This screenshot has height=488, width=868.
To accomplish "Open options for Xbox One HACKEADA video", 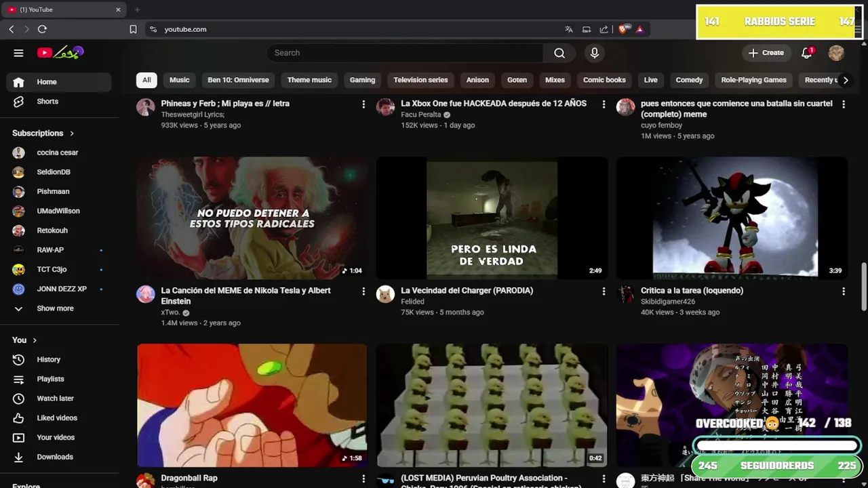I will click(604, 104).
